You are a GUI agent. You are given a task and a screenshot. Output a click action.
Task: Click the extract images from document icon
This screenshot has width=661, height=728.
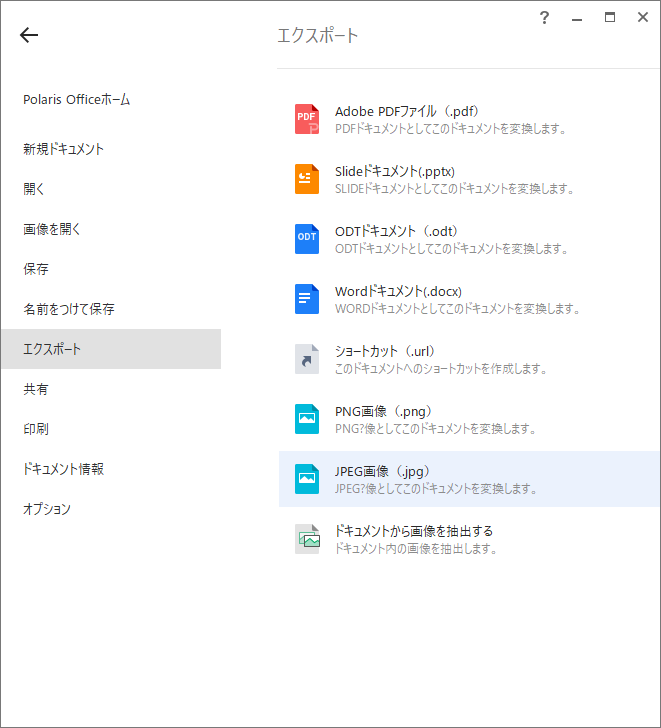307,539
